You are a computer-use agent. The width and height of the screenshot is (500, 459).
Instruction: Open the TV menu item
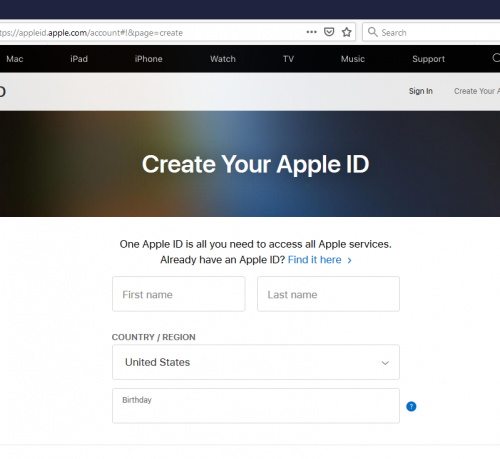click(x=288, y=59)
